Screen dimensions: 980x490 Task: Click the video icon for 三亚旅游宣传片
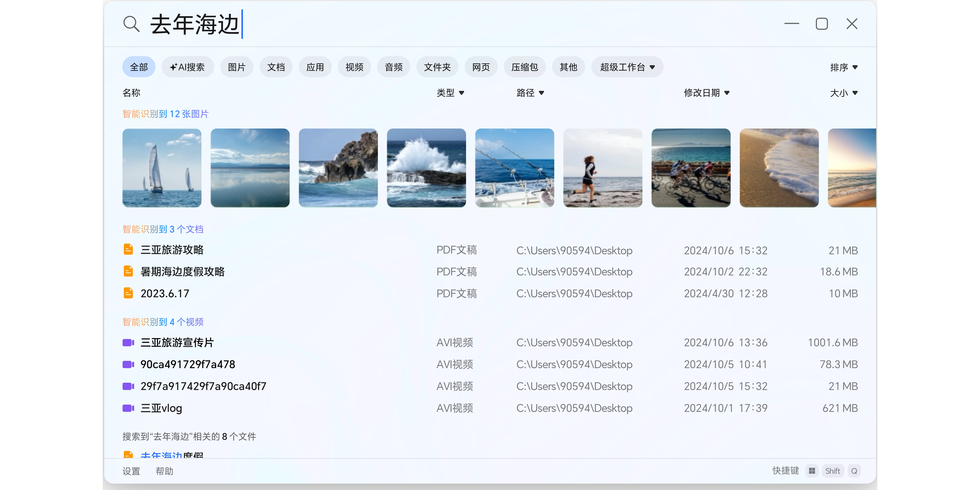[x=128, y=342]
